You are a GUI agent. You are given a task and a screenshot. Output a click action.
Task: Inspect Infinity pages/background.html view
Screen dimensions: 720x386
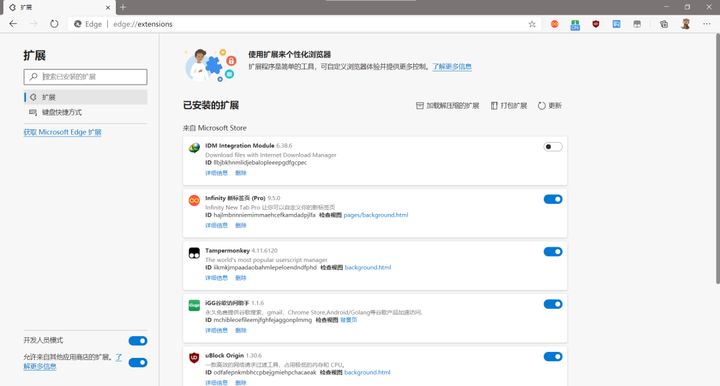(x=376, y=215)
